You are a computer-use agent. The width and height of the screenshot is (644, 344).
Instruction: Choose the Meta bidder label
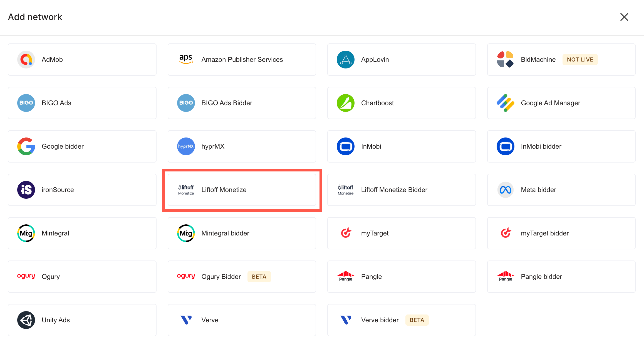(539, 190)
